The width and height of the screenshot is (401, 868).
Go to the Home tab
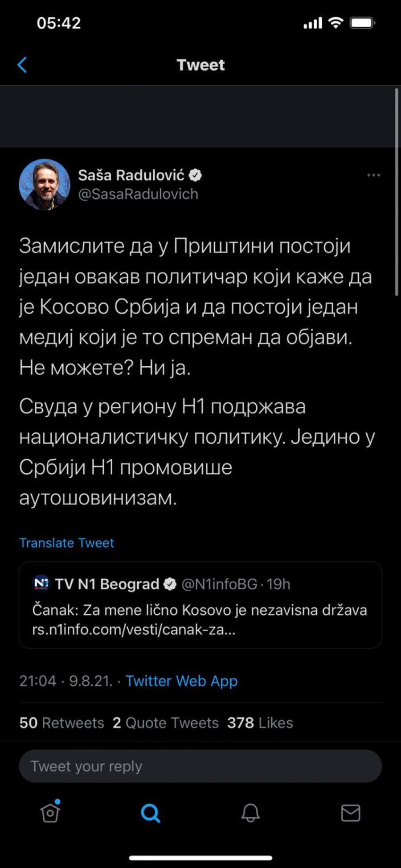[x=50, y=813]
